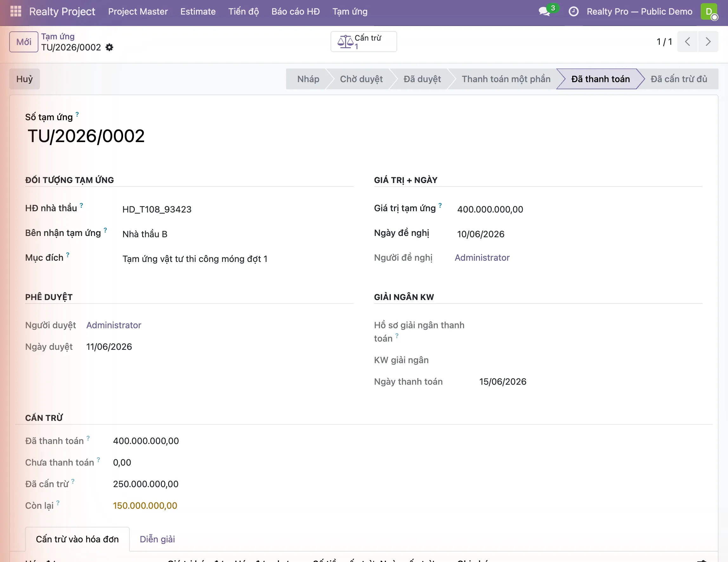Screen dimensions: 728x562
Task: Click the Giá trị tạm ứng value 400.000.000,00
Action: click(490, 209)
